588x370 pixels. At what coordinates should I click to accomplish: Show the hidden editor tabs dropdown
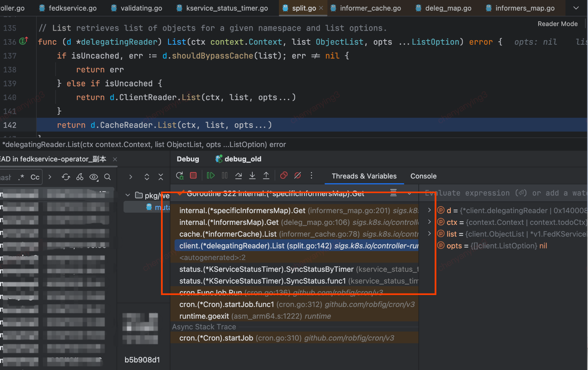point(576,8)
